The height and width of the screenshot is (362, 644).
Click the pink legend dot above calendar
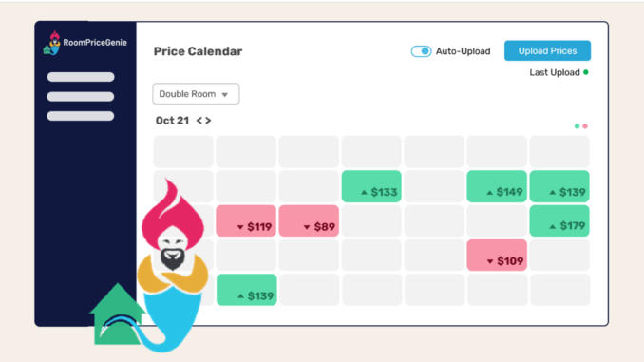pos(585,126)
